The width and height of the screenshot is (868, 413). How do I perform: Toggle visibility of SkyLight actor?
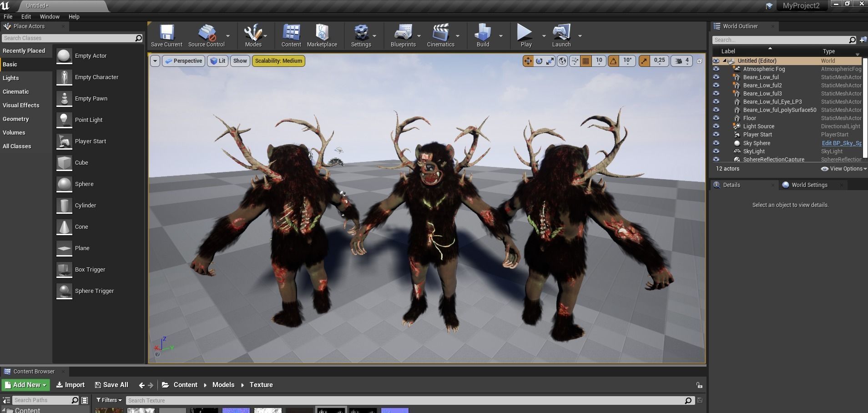tap(716, 151)
